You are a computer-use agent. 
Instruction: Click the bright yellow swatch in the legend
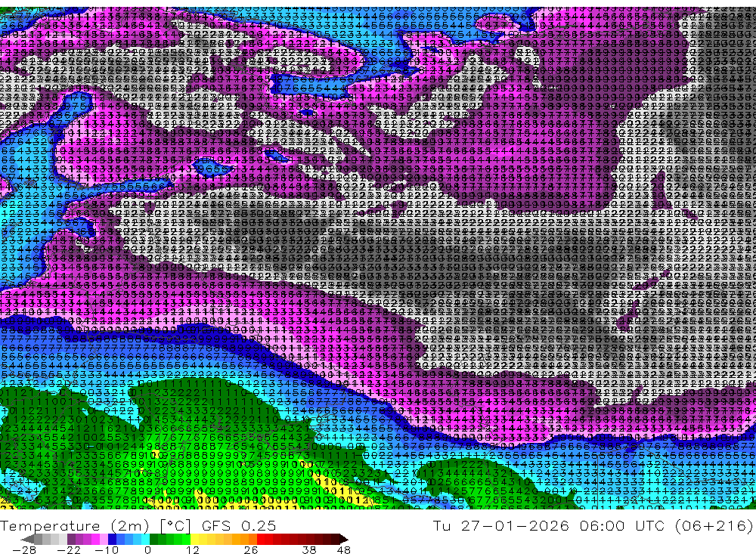coord(196,539)
